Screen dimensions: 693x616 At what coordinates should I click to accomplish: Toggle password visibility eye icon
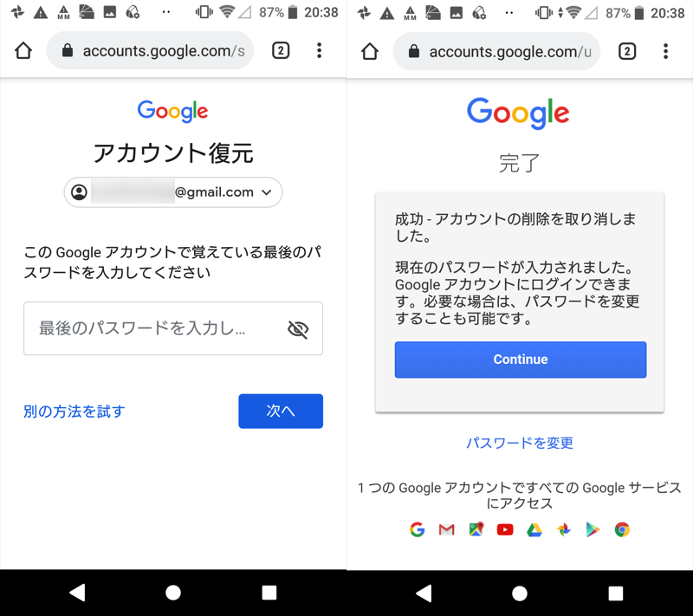298,329
